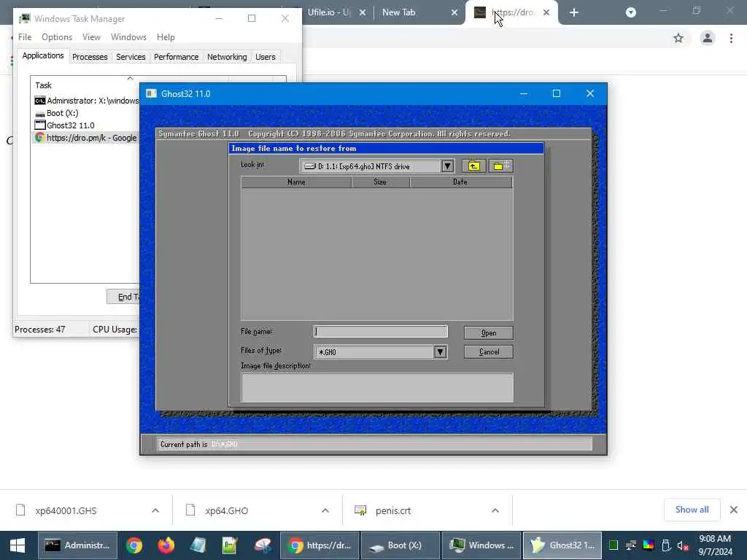747x560 pixels.
Task: Switch to Windows Task Manager taskbar button
Action: (x=481, y=545)
